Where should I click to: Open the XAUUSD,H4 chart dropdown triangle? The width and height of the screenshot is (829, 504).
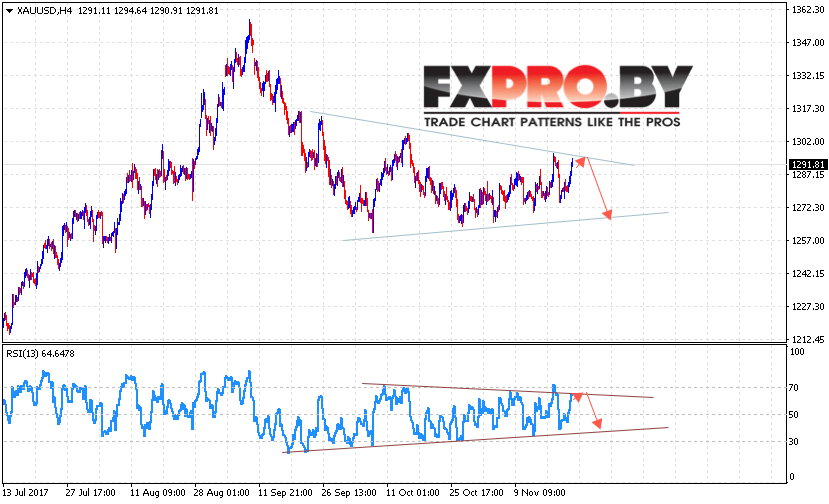tap(9, 11)
